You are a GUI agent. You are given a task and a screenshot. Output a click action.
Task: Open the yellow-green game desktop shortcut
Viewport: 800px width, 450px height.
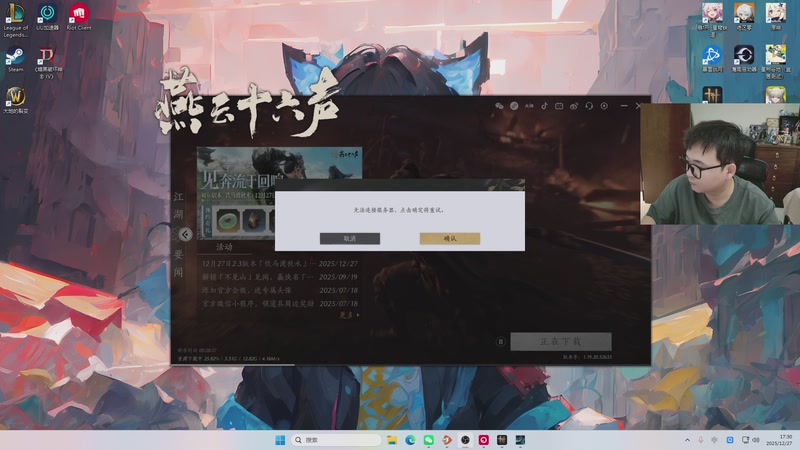tap(776, 61)
